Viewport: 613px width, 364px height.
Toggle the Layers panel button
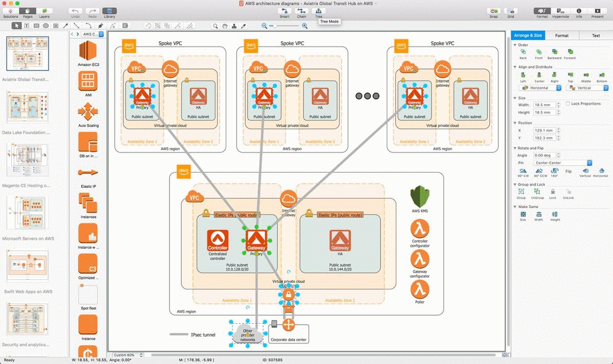44,11
